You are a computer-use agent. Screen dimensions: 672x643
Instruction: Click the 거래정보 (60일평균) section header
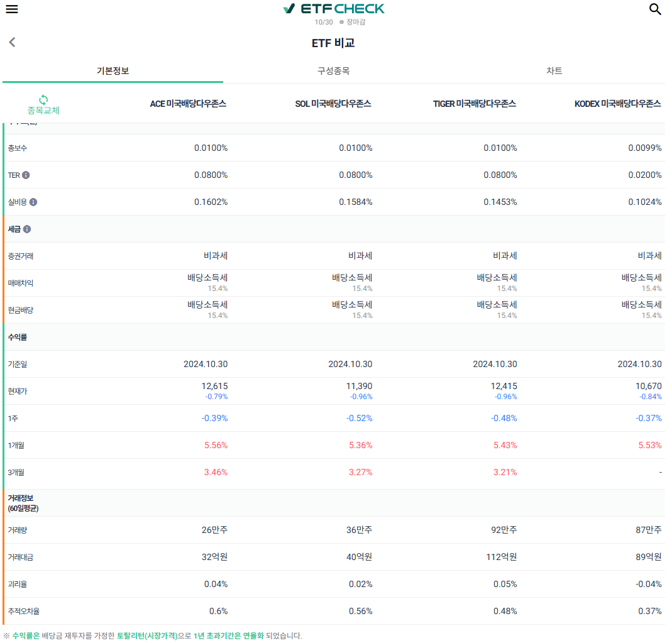click(23, 503)
